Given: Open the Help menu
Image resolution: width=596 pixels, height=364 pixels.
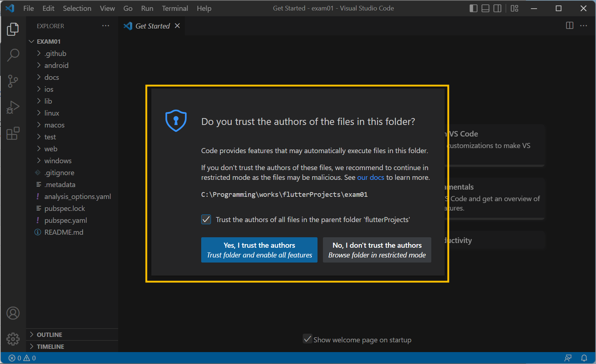Looking at the screenshot, I should click(204, 8).
